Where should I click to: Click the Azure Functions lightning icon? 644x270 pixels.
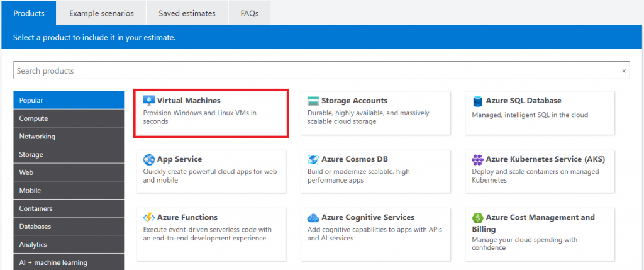pyautogui.click(x=149, y=218)
